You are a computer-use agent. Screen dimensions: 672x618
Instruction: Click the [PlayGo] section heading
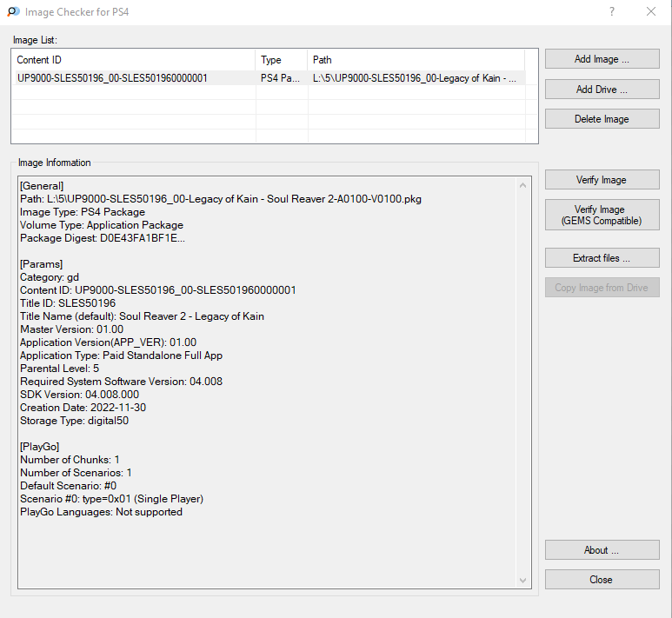(39, 447)
